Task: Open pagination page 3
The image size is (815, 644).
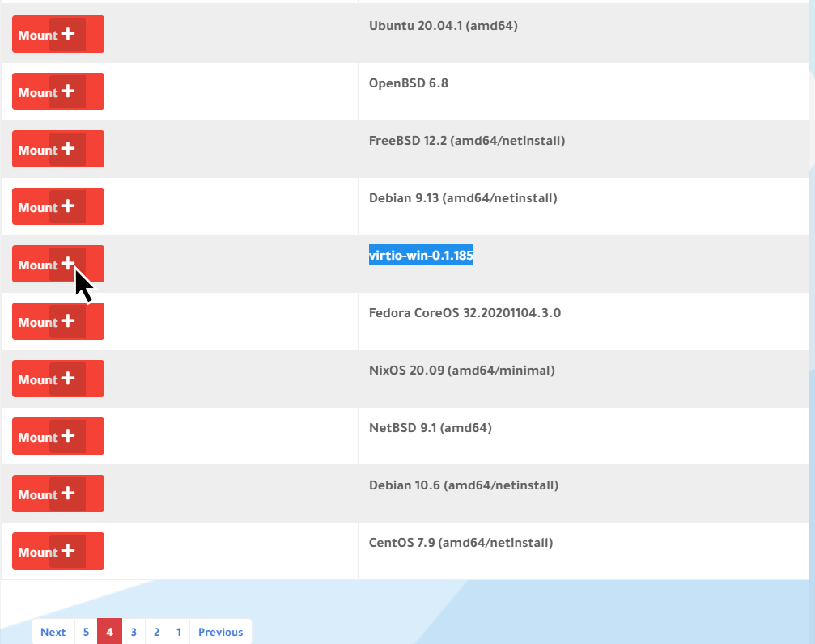Action: [x=134, y=632]
